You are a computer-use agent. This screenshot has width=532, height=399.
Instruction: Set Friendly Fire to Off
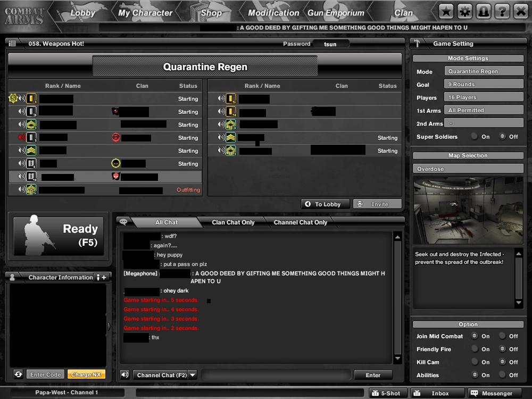point(503,349)
